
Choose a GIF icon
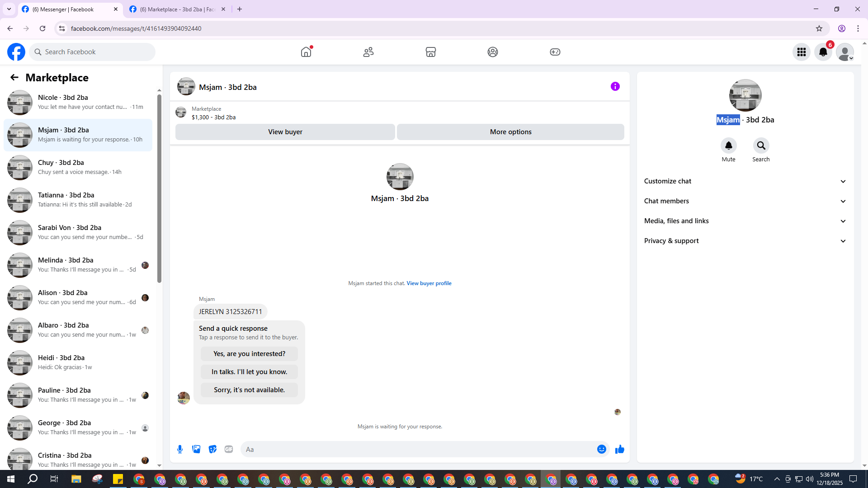[229, 449]
